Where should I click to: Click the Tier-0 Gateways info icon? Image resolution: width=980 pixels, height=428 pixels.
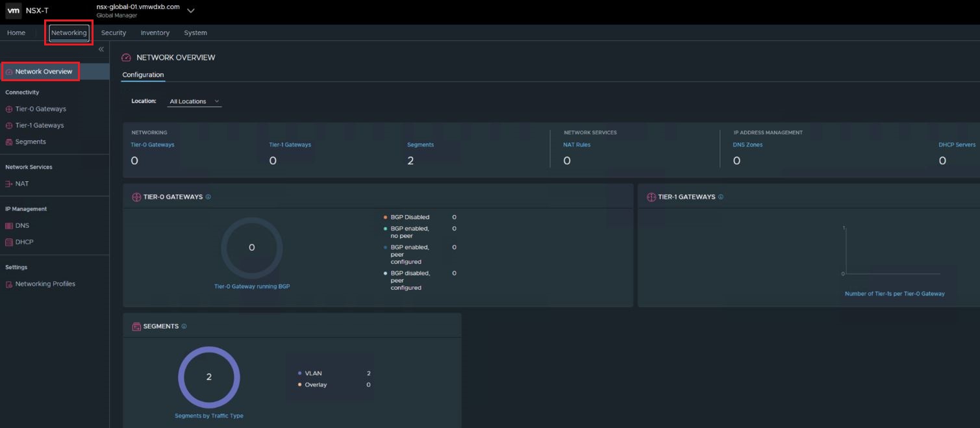tap(208, 197)
